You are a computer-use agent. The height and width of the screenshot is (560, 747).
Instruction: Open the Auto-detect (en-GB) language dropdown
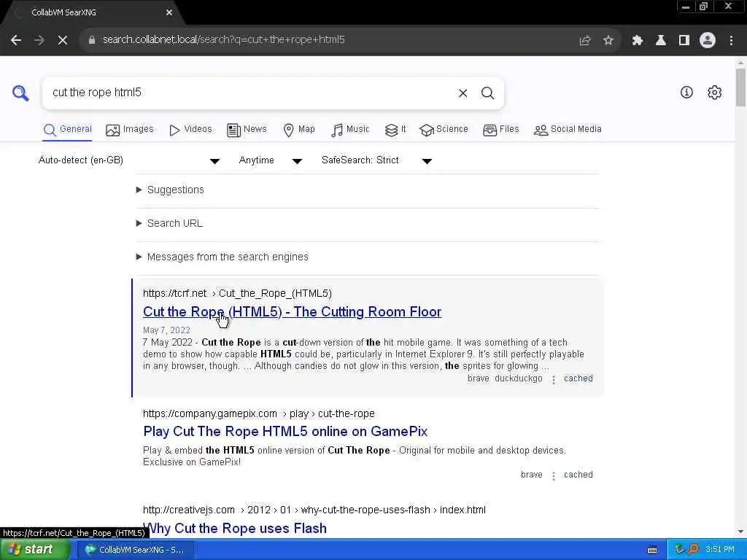[x=128, y=160]
